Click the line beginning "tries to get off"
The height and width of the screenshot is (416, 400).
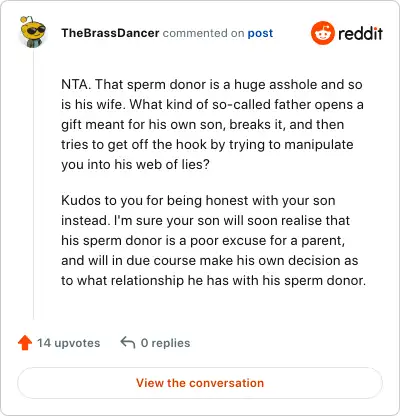tap(207, 145)
